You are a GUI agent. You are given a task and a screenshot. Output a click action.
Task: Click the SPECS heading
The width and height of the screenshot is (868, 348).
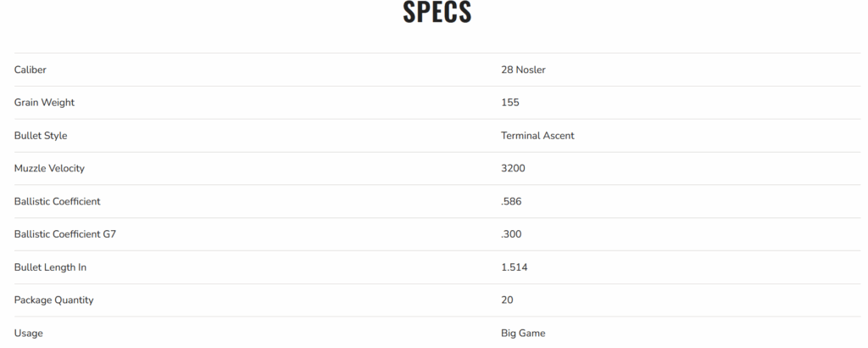click(x=437, y=13)
